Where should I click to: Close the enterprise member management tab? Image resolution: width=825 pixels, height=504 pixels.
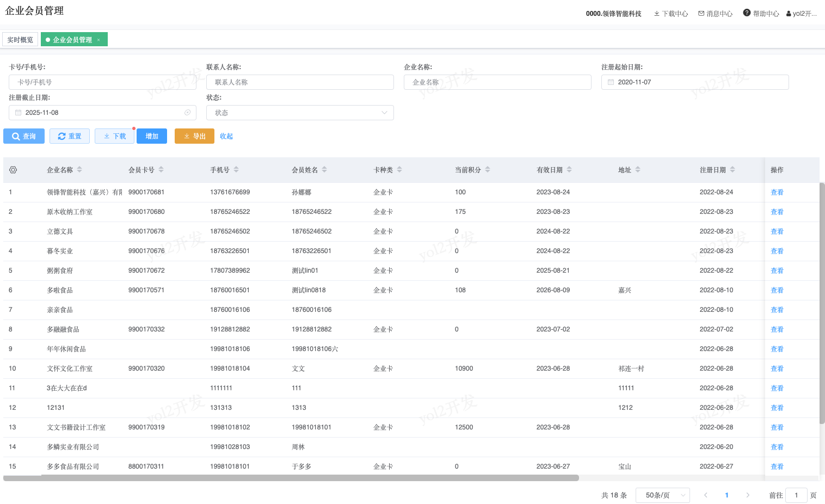pyautogui.click(x=98, y=40)
